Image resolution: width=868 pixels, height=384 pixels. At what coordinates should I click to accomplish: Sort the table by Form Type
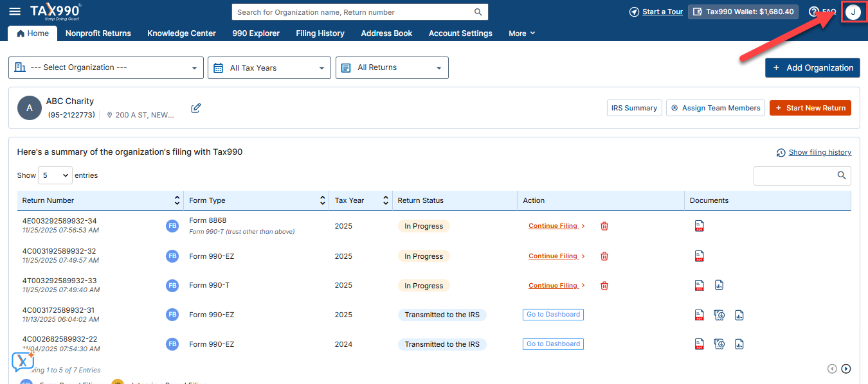pyautogui.click(x=322, y=200)
